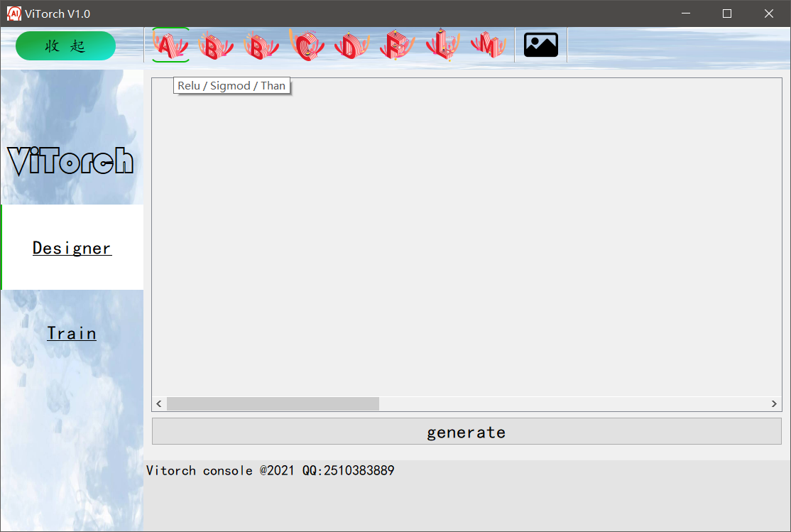Click the first letter B toolbar icon
The width and height of the screenshot is (791, 532).
tap(215, 45)
